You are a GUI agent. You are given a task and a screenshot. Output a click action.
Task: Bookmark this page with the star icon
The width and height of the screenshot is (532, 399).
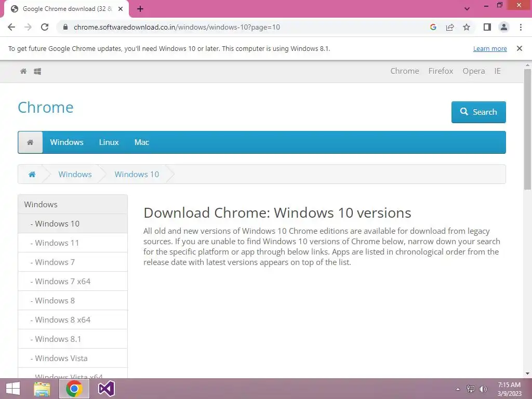tap(467, 27)
